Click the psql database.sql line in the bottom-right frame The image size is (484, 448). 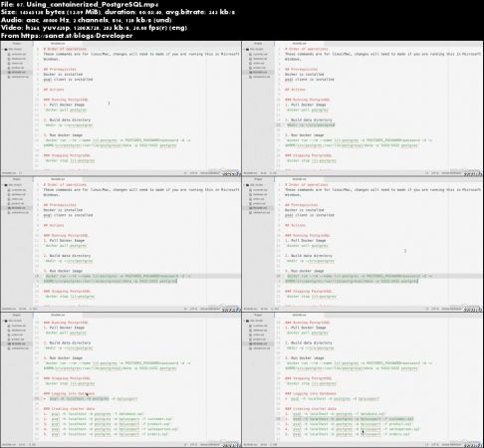(x=335, y=414)
